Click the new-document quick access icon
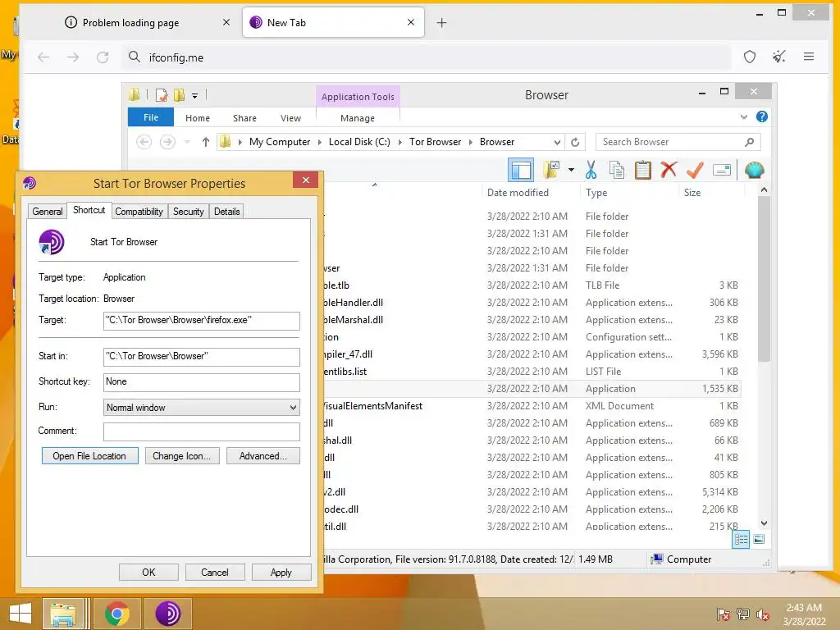This screenshot has width=840, height=630. point(162,95)
